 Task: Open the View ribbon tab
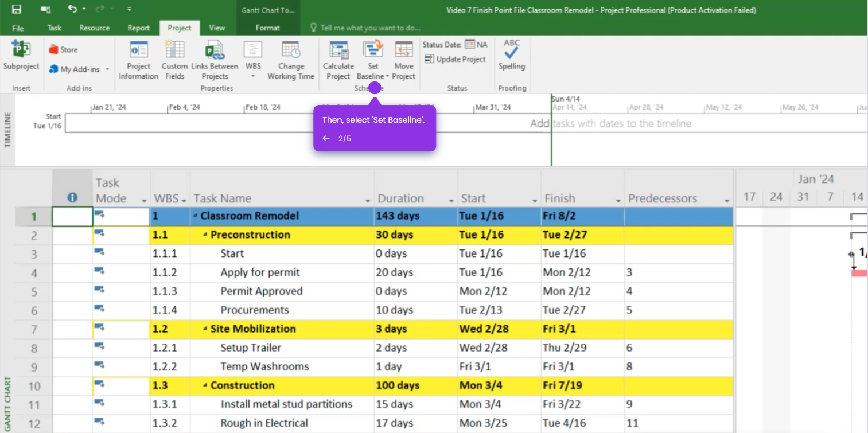pos(217,28)
